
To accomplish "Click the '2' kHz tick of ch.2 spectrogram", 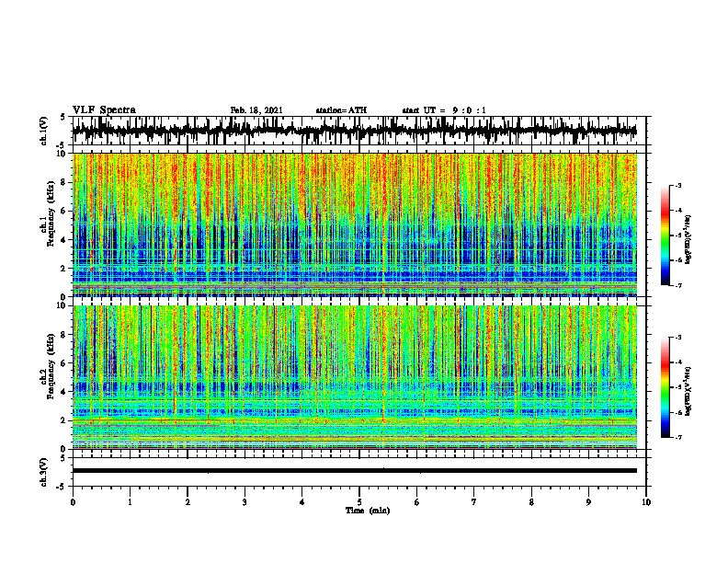I will click(65, 420).
